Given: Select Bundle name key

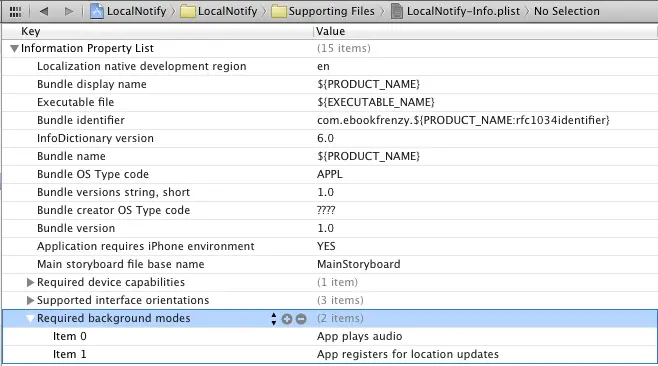Looking at the screenshot, I should [71, 157].
